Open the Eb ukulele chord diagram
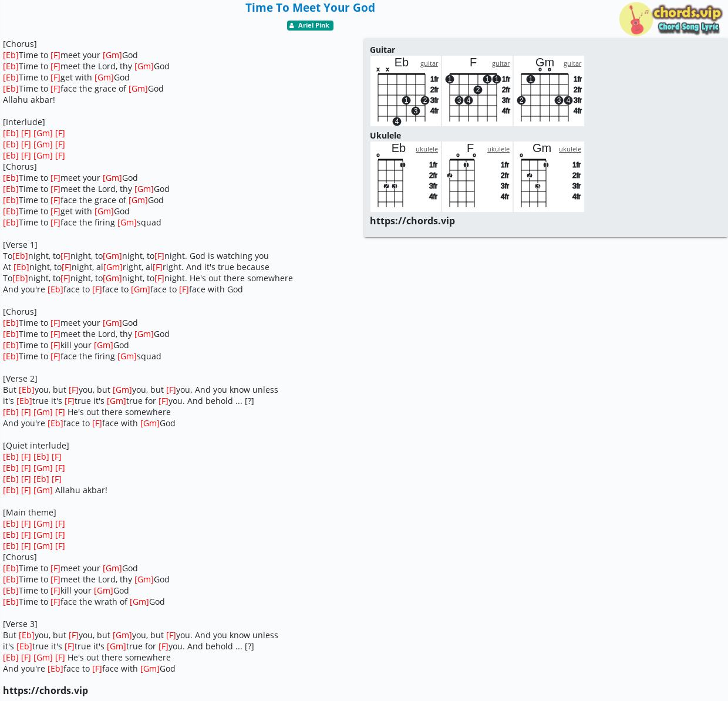The width and height of the screenshot is (728, 701). point(406,177)
